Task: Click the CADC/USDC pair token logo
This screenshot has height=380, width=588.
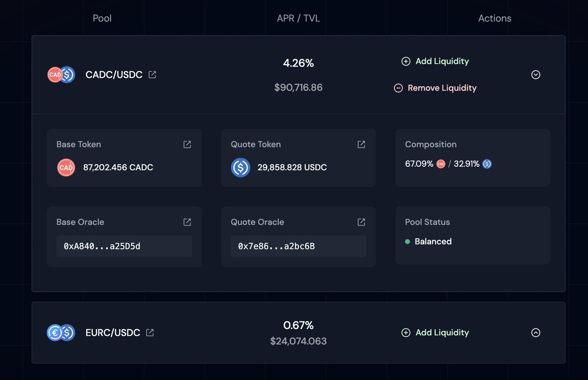Action: pyautogui.click(x=61, y=75)
